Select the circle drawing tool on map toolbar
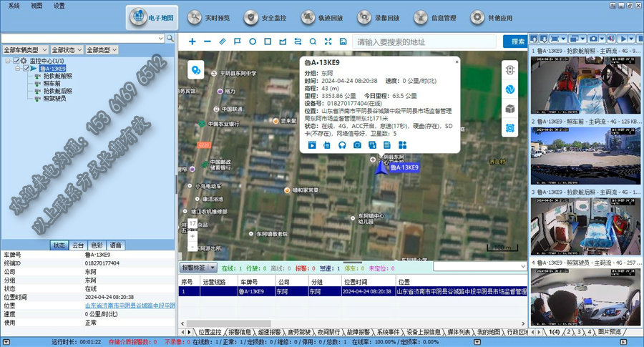Screen dimensions: 644x347 tap(253, 41)
